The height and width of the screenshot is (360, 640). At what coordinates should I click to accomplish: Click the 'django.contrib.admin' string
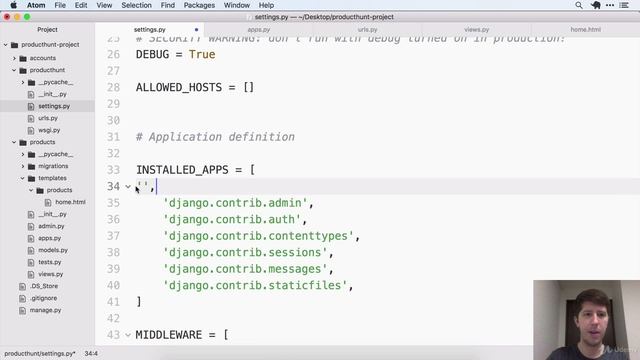click(x=235, y=203)
